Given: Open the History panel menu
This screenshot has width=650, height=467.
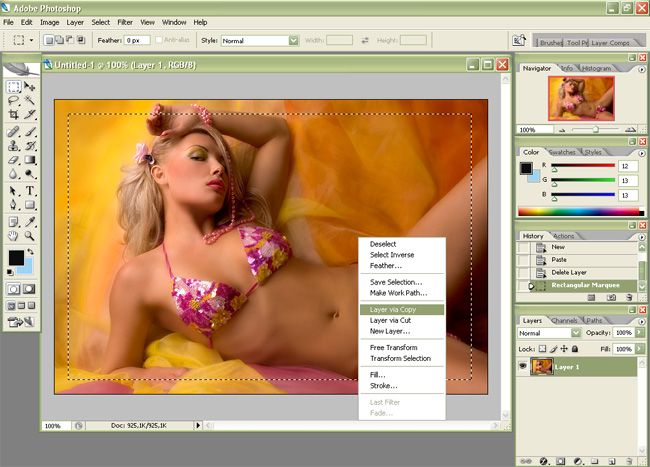Looking at the screenshot, I should coord(642,237).
